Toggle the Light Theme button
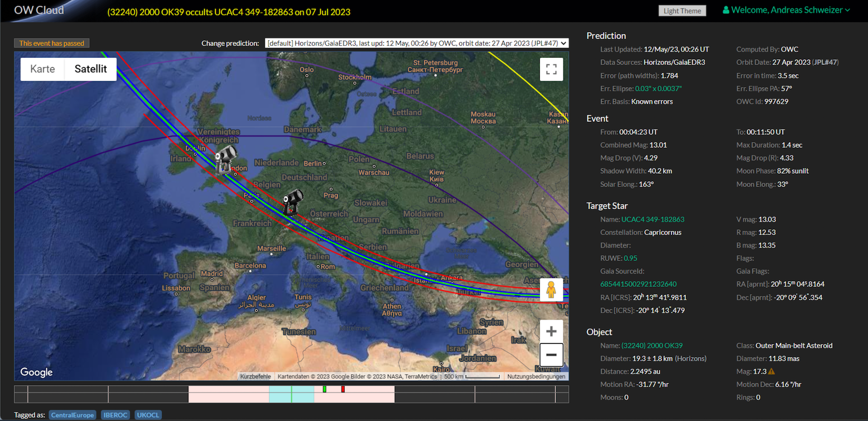The width and height of the screenshot is (868, 421). coord(682,11)
